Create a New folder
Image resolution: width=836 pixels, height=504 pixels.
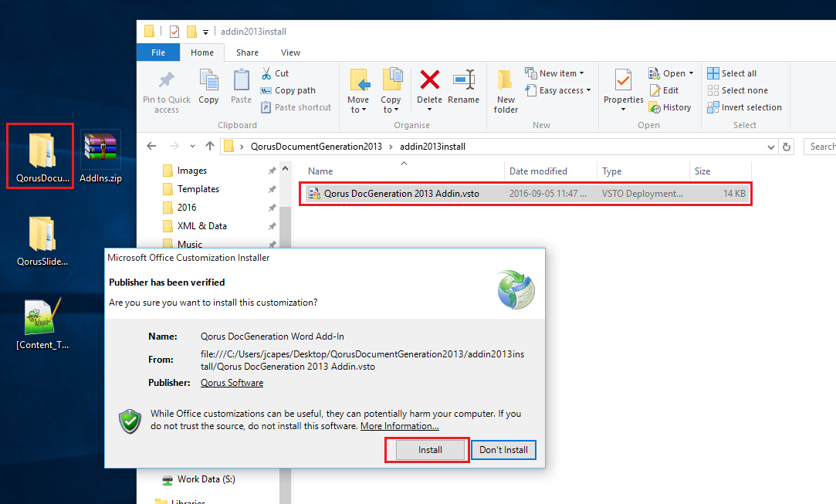[x=506, y=92]
